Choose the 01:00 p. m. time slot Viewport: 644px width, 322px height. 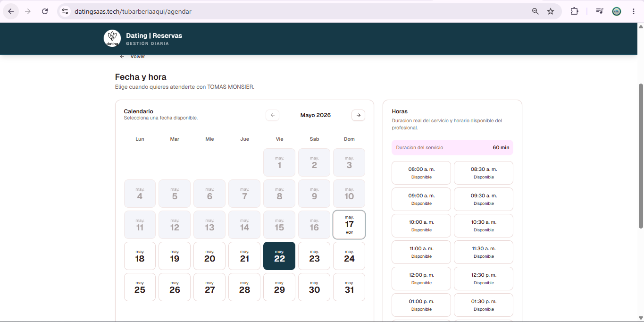421,305
